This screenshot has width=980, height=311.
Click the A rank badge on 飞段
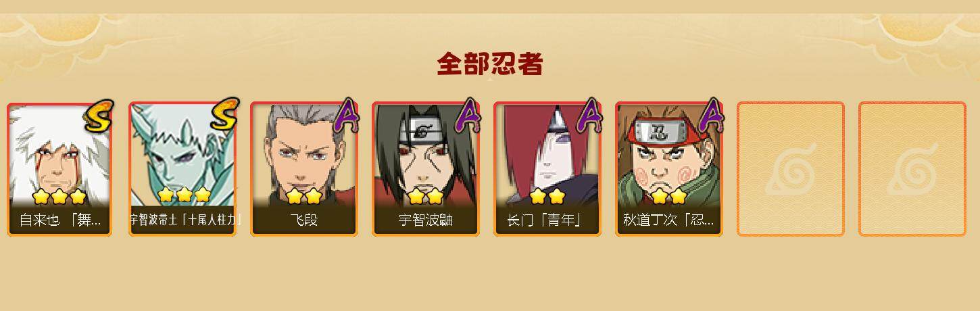pyautogui.click(x=347, y=115)
